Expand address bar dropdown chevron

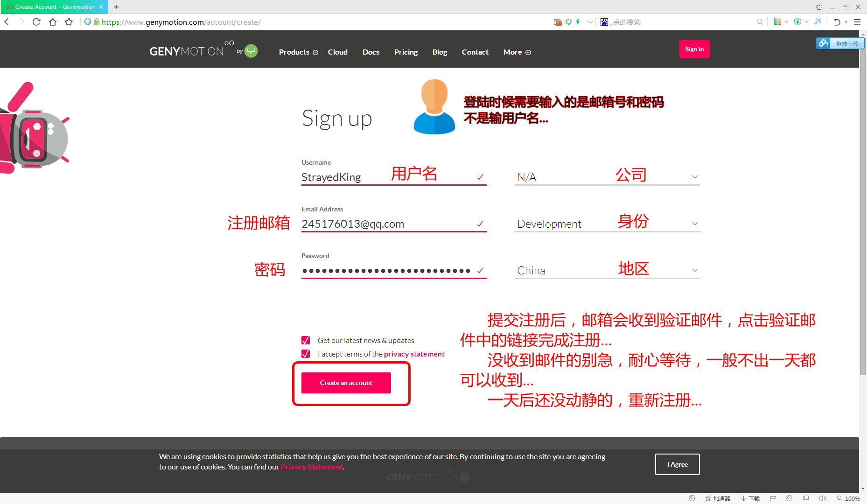coord(590,22)
